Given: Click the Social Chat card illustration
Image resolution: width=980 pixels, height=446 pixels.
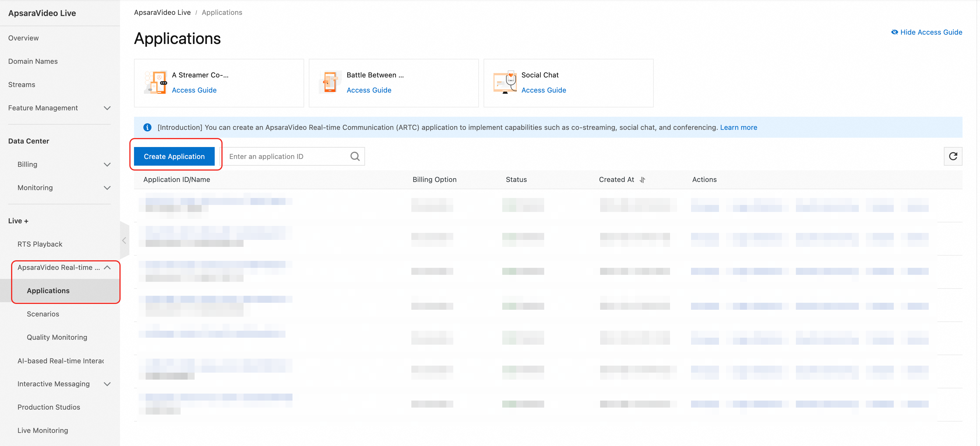Looking at the screenshot, I should click(x=505, y=82).
